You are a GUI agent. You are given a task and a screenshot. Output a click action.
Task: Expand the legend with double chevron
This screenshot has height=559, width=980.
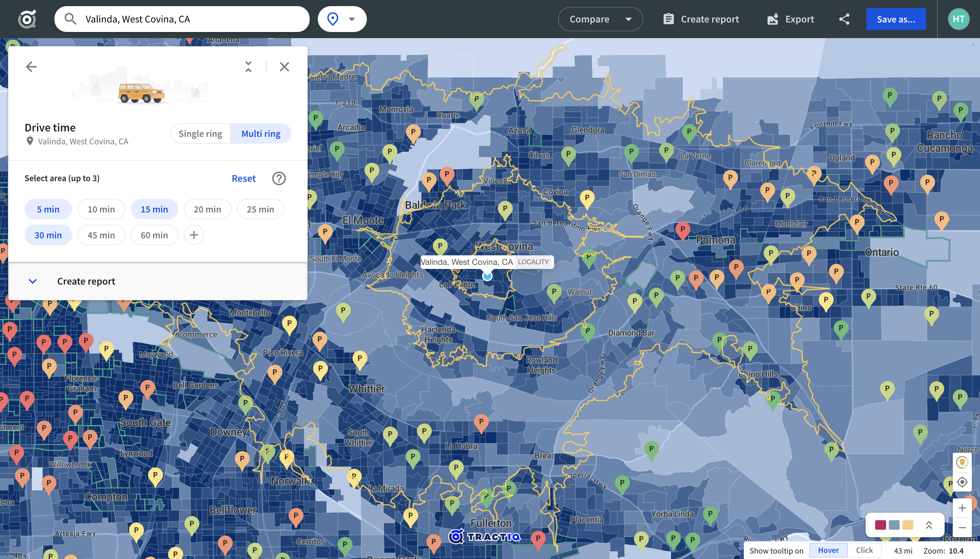(929, 525)
